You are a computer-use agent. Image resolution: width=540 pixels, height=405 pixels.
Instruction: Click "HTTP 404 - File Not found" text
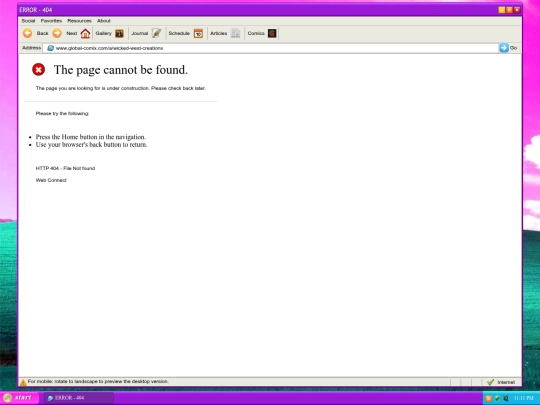[65, 168]
